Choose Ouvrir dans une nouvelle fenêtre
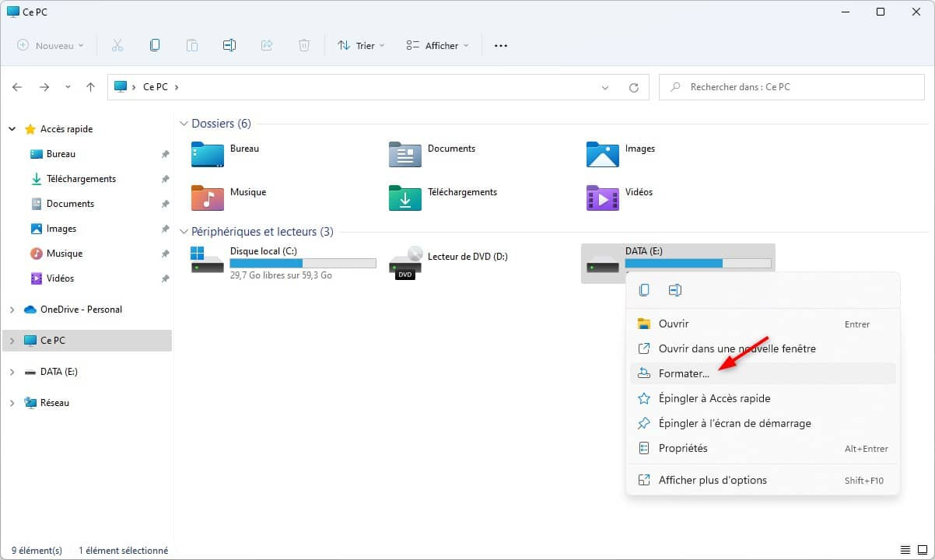 pos(762,348)
